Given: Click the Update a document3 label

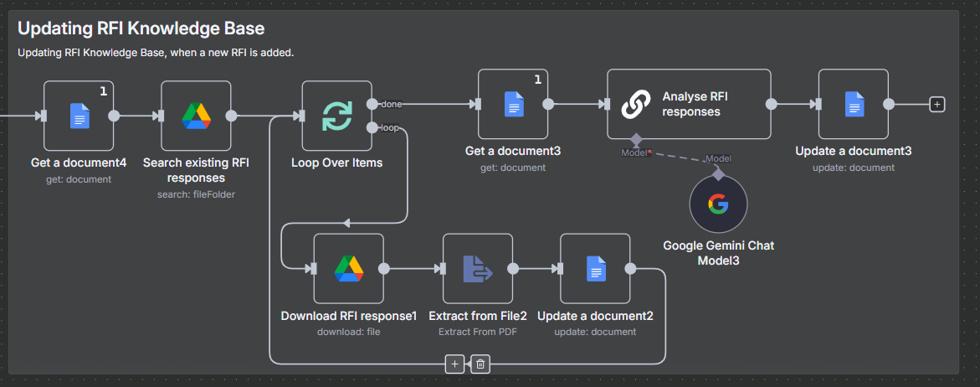Looking at the screenshot, I should point(854,152).
